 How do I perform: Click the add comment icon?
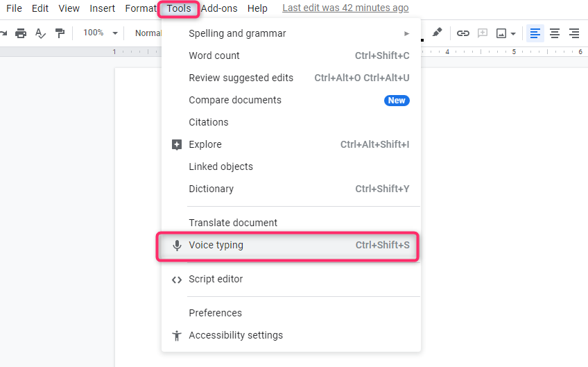482,33
